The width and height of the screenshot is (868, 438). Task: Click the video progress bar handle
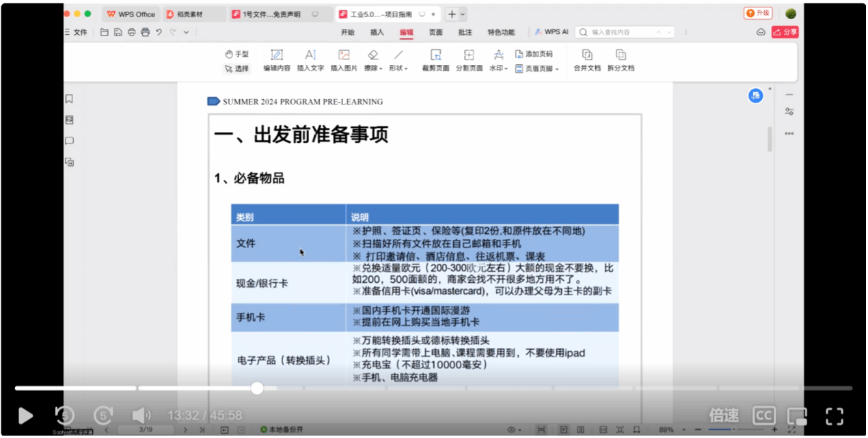pyautogui.click(x=257, y=388)
